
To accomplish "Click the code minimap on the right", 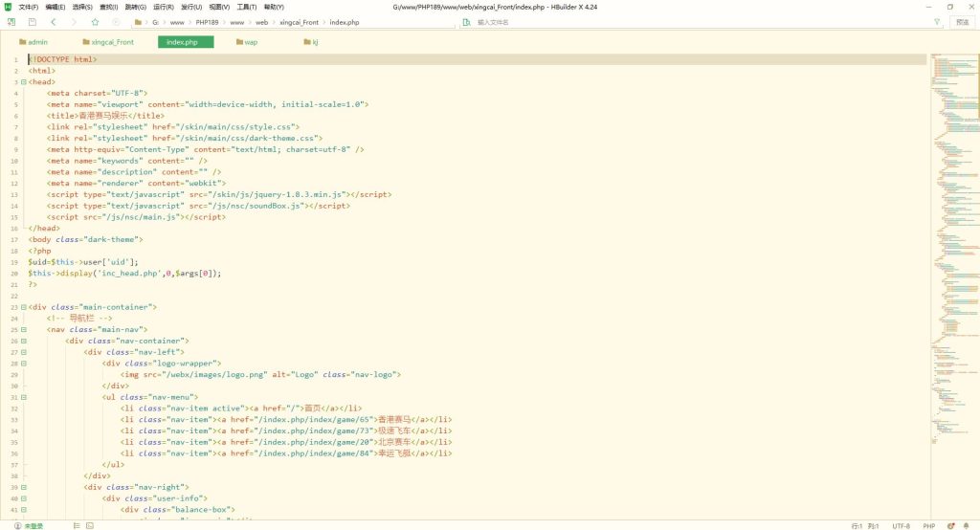I will click(955, 250).
